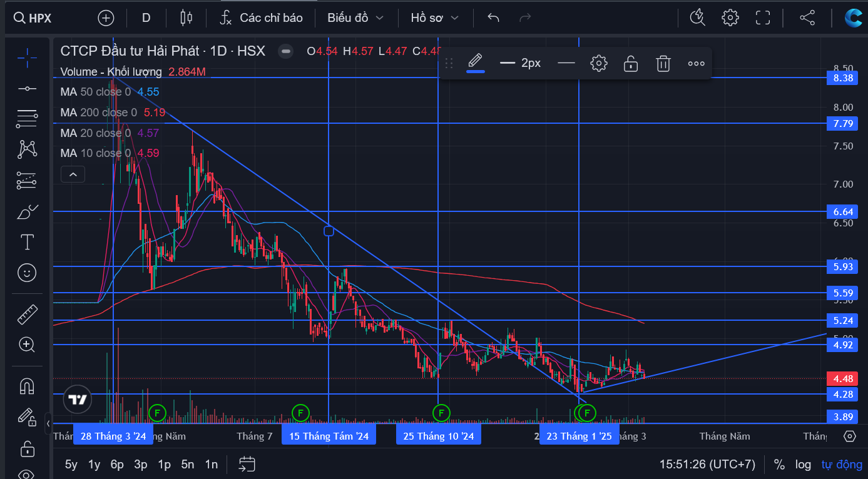Open more options on the drawing toolbar
Viewport: 868px width, 479px height.
pyautogui.click(x=696, y=63)
